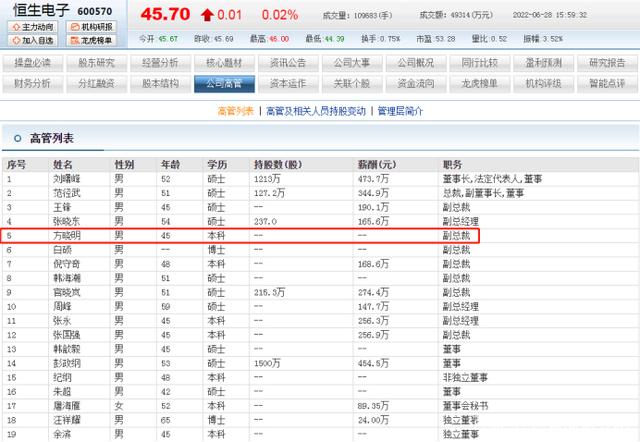Viewport: 640px width, 442px height.
Task: Select the name 范径武 in row 2
Action: pos(67,193)
